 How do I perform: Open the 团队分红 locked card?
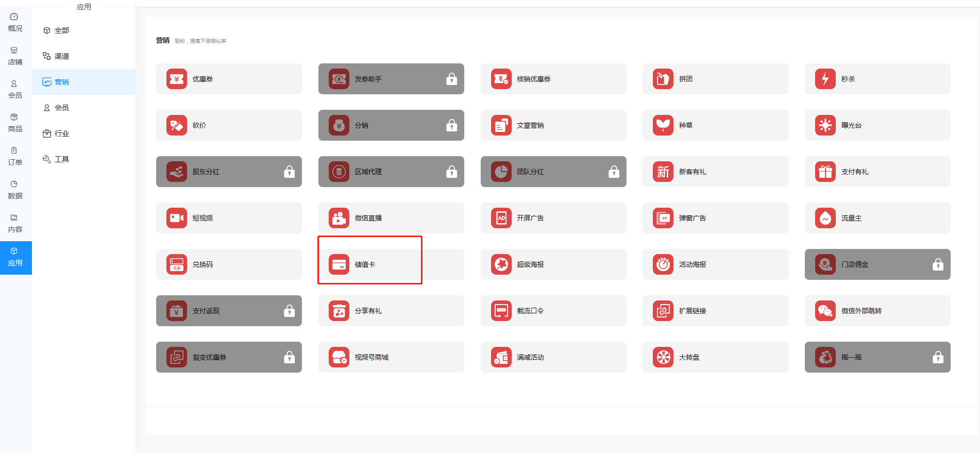click(553, 172)
